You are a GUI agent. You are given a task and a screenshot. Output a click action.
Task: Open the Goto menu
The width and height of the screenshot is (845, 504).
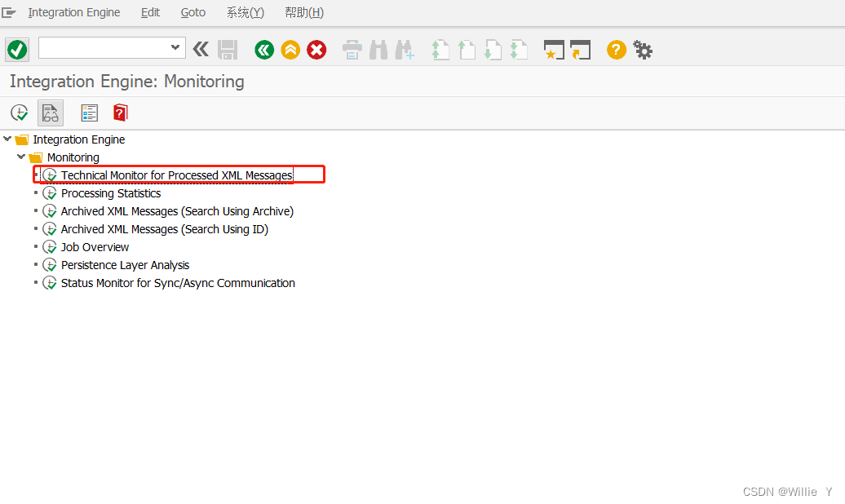click(x=193, y=12)
